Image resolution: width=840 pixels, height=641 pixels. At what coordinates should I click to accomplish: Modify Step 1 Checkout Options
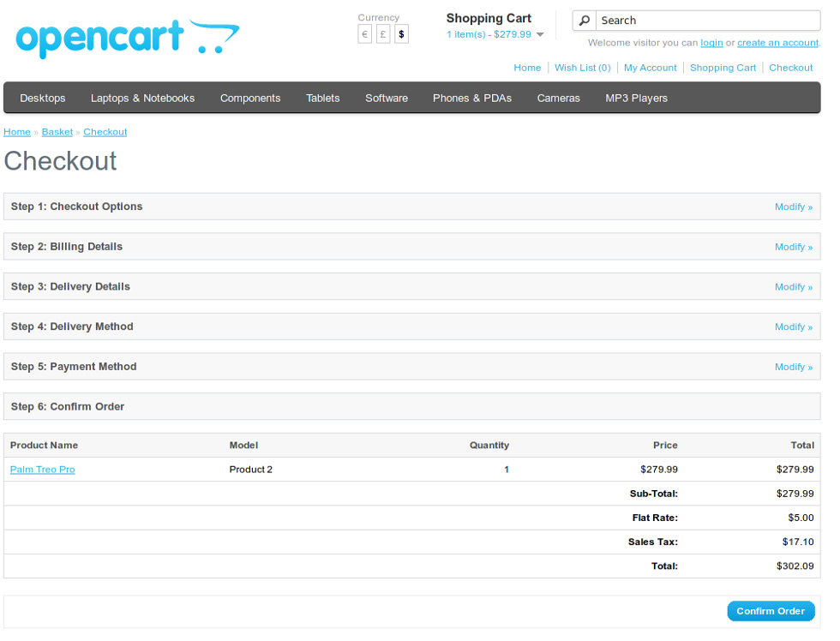(793, 207)
